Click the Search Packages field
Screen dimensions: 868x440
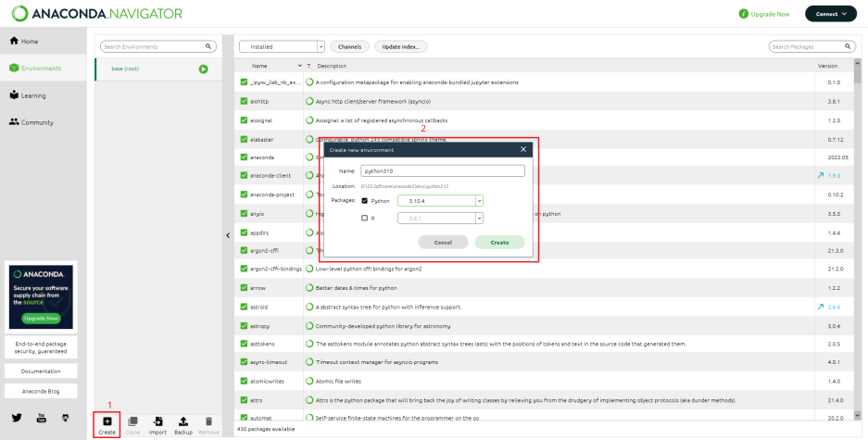click(812, 47)
